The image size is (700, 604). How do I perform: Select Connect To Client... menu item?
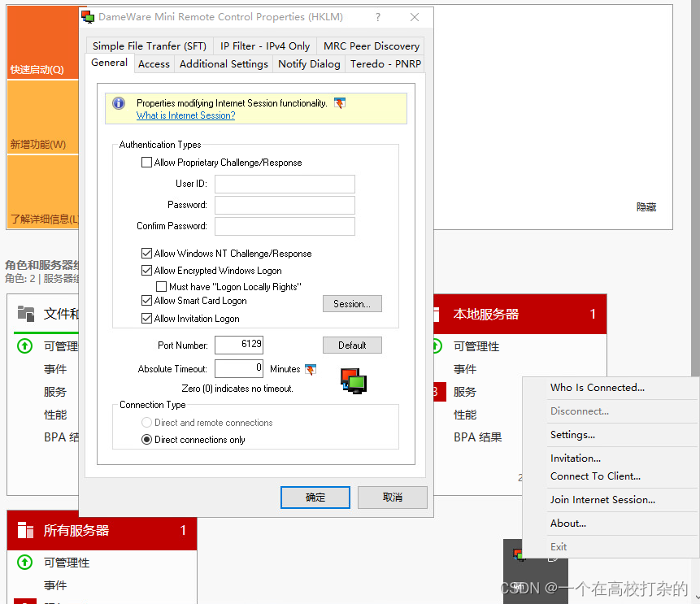click(x=610, y=476)
